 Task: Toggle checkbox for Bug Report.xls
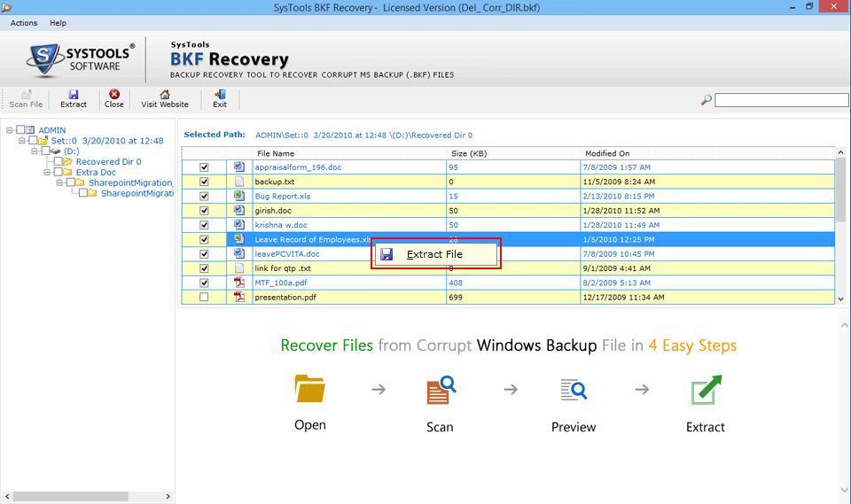coord(205,196)
